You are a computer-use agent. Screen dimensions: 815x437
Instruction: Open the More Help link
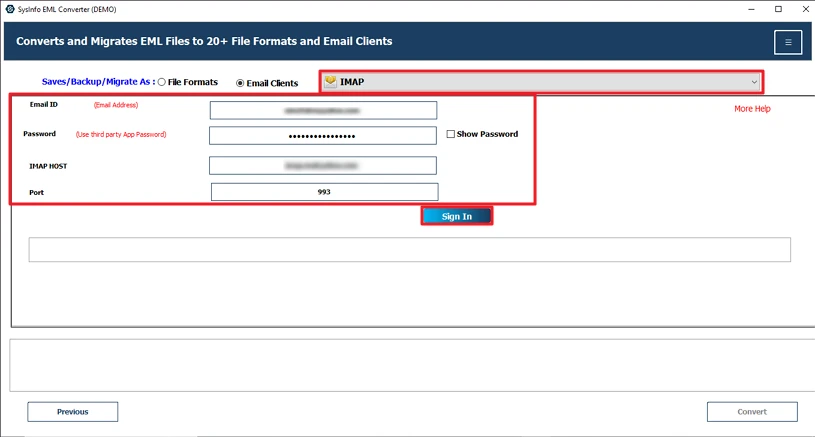pyautogui.click(x=752, y=109)
